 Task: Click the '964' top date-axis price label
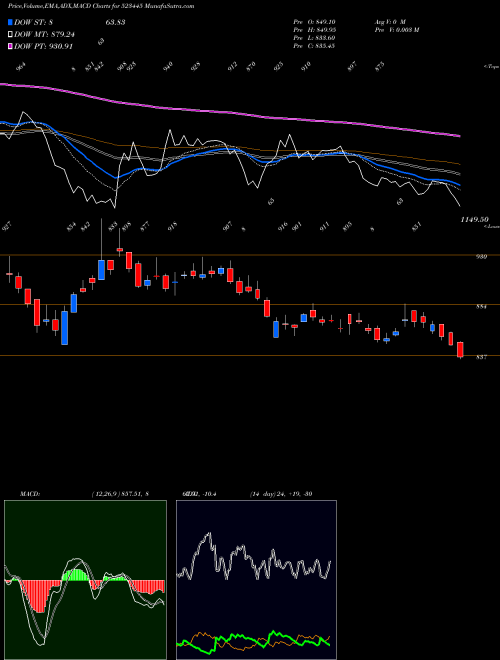pos(21,67)
